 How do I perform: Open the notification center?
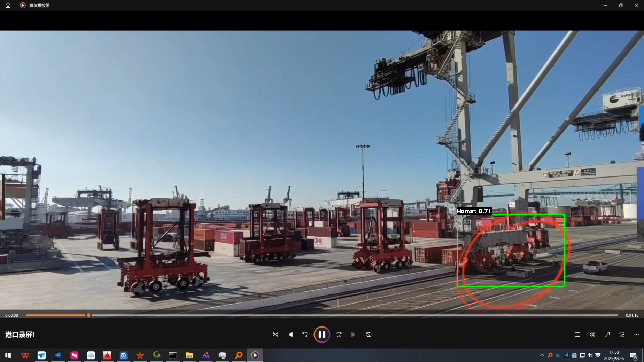[633, 355]
